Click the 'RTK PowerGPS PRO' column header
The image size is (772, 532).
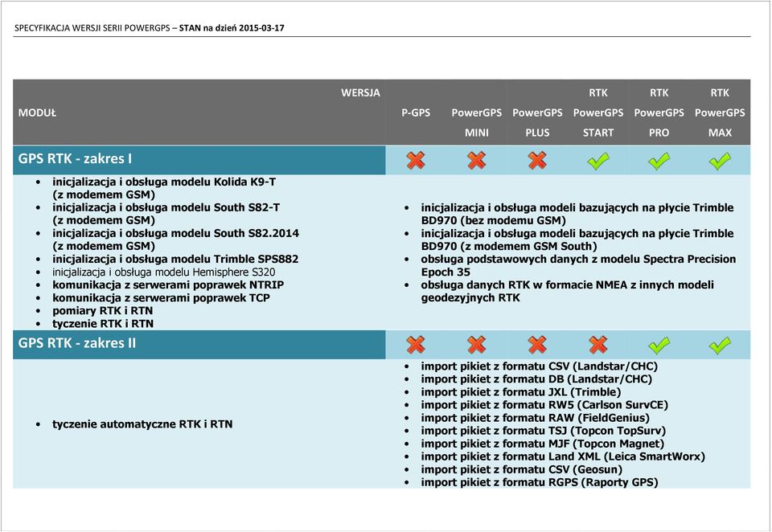tap(659, 113)
